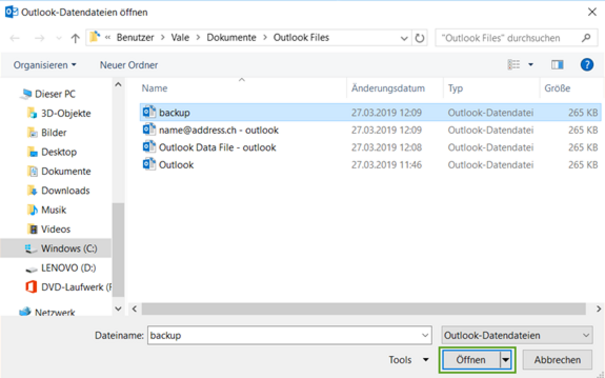Open the blue Help icon
The image size is (605, 378).
click(587, 64)
